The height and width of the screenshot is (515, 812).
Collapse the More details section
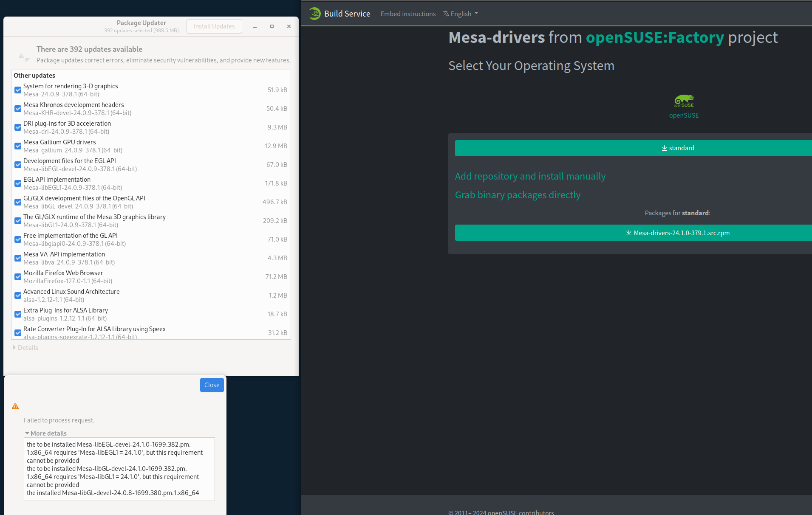pos(45,433)
